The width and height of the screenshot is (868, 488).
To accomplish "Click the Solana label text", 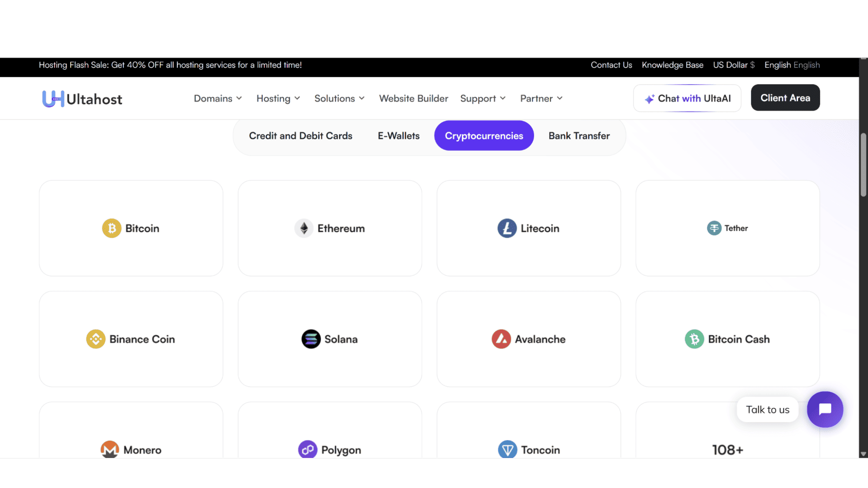I will (x=341, y=339).
